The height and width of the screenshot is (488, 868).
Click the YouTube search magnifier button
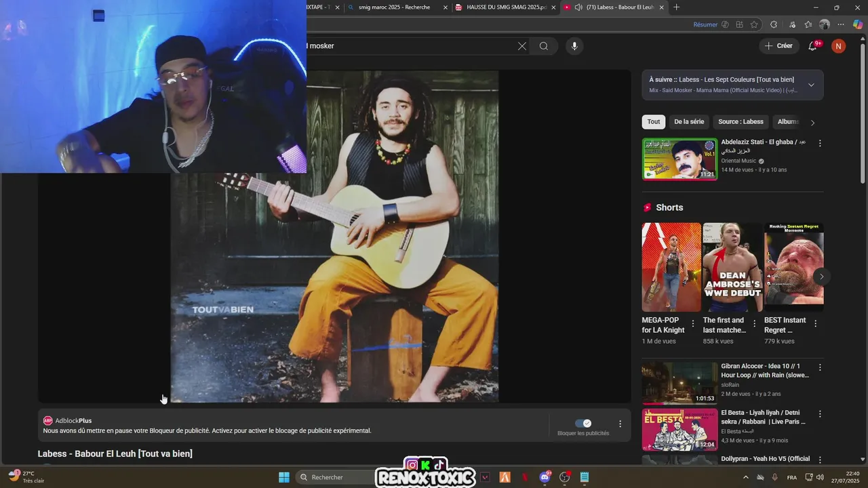coord(544,46)
